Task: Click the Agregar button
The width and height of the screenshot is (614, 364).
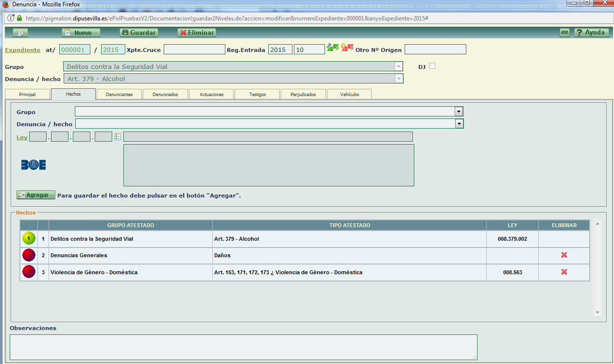Action: [36, 195]
